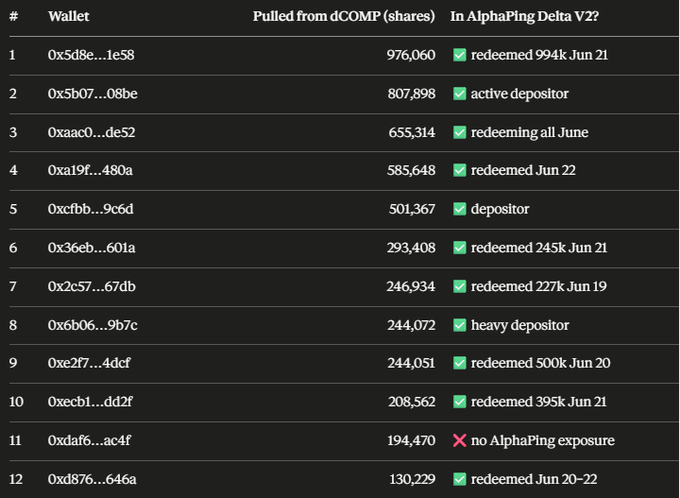This screenshot has width=680, height=498.
Task: Click shares value 807,898
Action: [412, 94]
